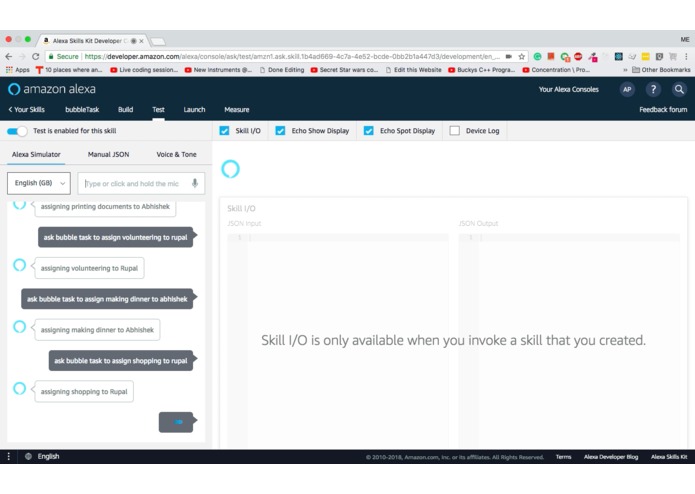Open a new browser tab
695x494 pixels.
coord(158,41)
